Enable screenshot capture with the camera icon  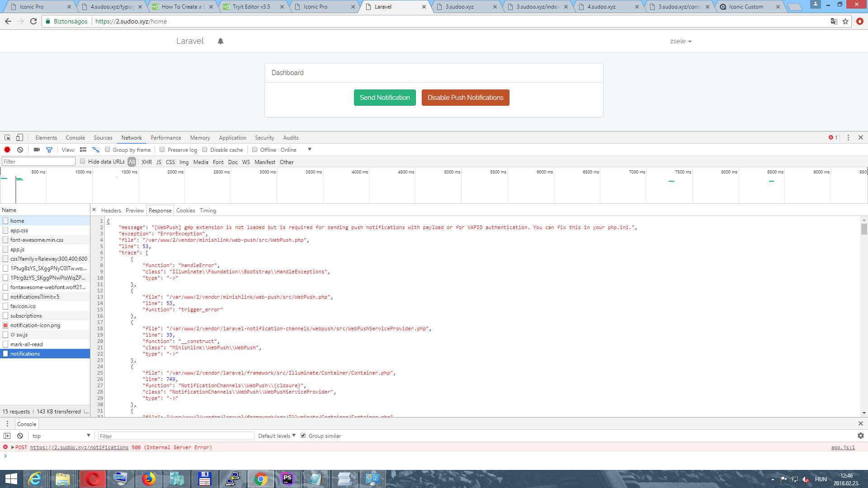click(x=36, y=150)
